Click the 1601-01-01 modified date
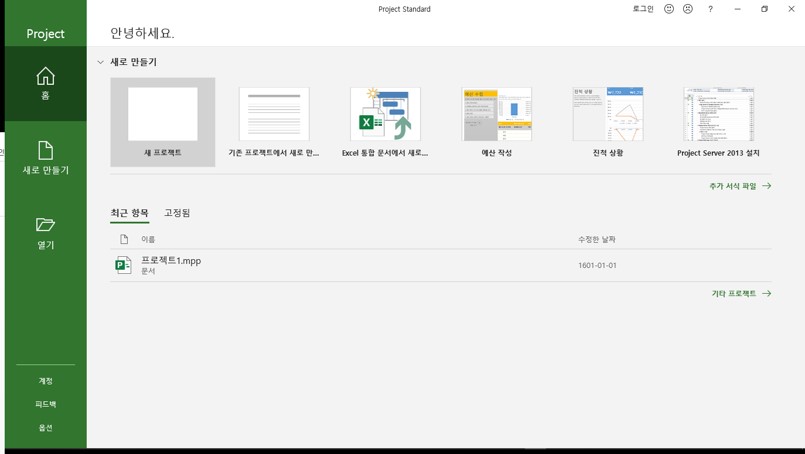Image resolution: width=805 pixels, height=454 pixels. tap(597, 266)
